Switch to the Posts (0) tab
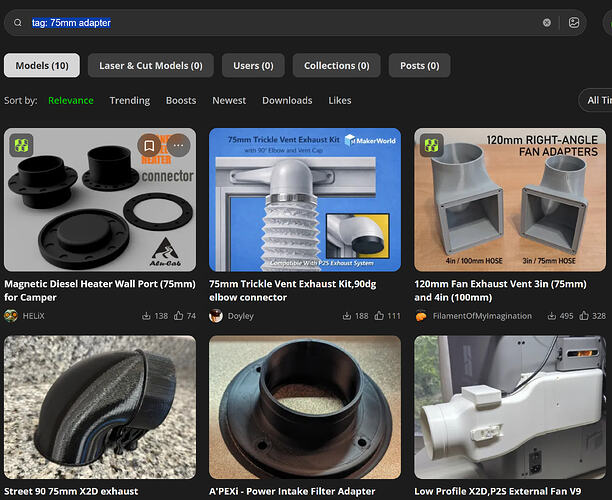This screenshot has height=500, width=612. pos(420,66)
